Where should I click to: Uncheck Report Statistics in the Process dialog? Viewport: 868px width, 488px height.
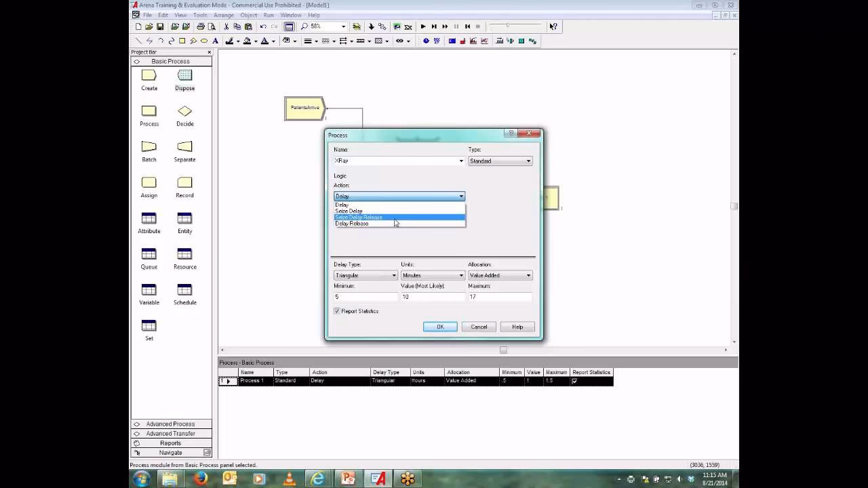(337, 310)
